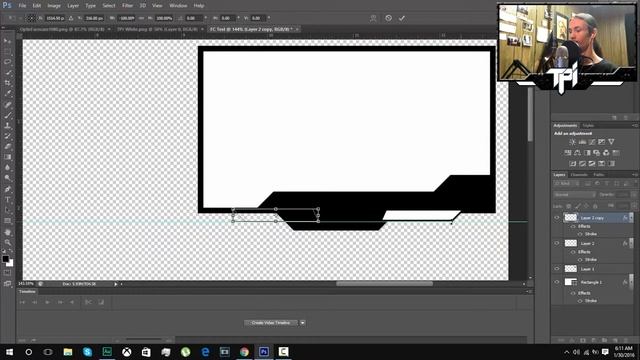Select the Brush tool
640x360 pixels.
coord(7,115)
